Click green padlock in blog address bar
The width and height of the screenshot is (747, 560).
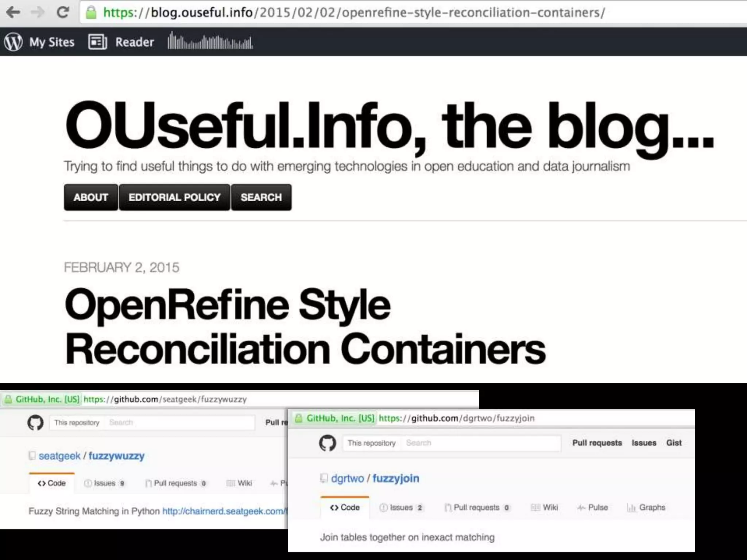pos(91,12)
